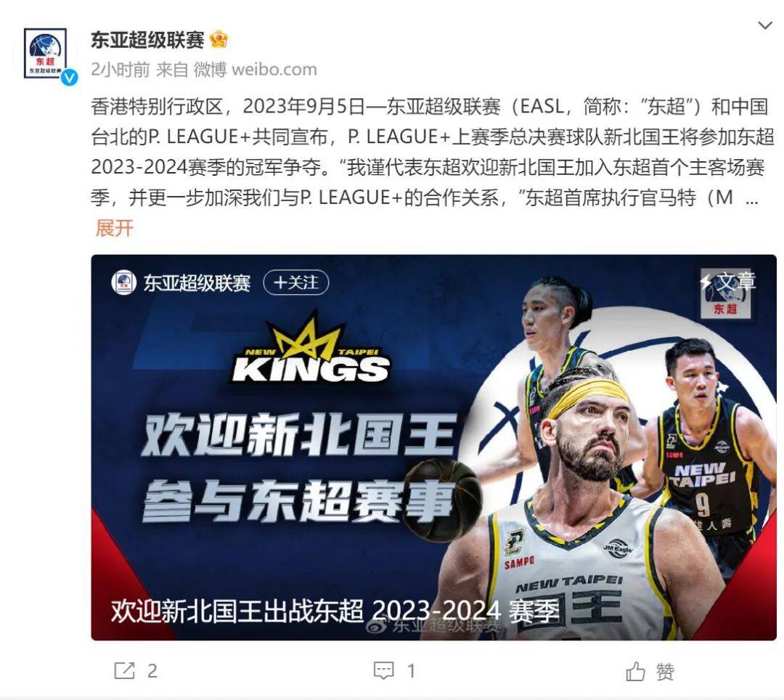
Task: Open the comments speech bubble icon
Action: pyautogui.click(x=384, y=670)
